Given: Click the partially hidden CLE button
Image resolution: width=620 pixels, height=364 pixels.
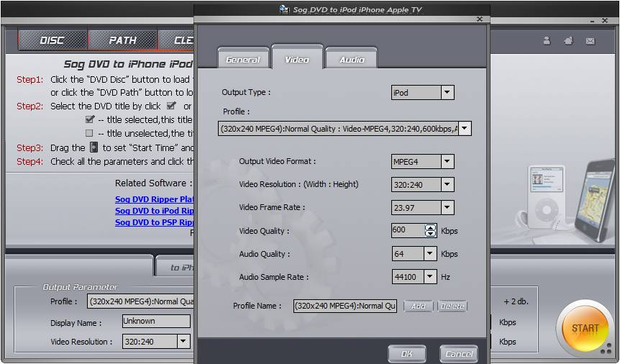Looking at the screenshot, I should click(176, 40).
